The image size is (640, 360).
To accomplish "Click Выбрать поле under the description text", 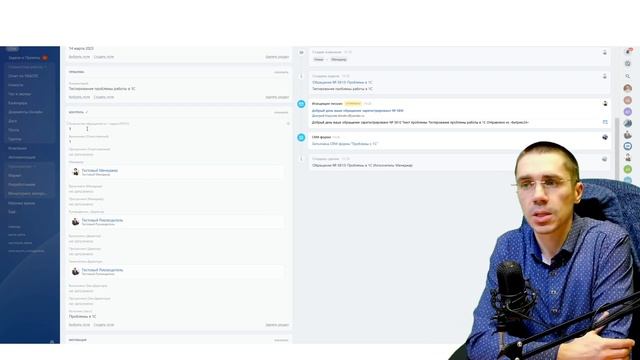I will [79, 97].
